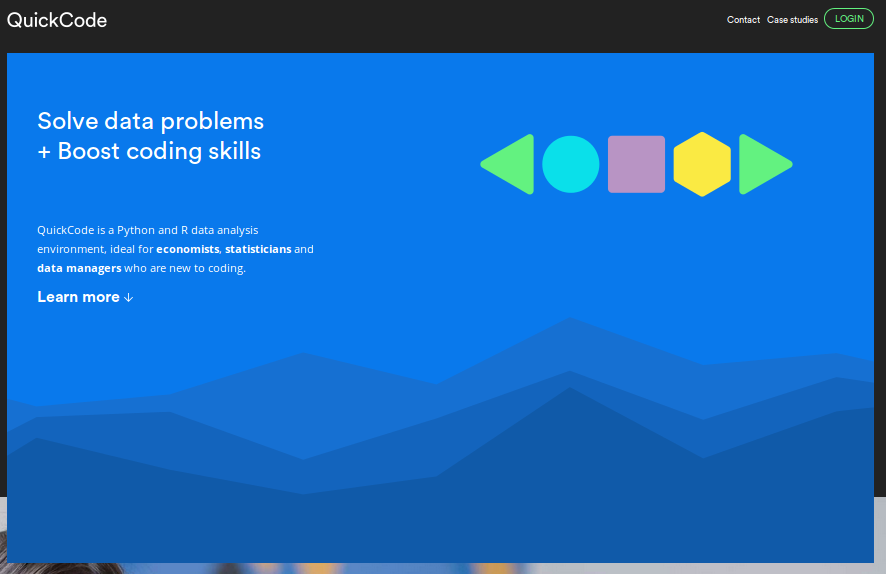Click the yellow hexagon shape
886x574 pixels.
point(702,164)
